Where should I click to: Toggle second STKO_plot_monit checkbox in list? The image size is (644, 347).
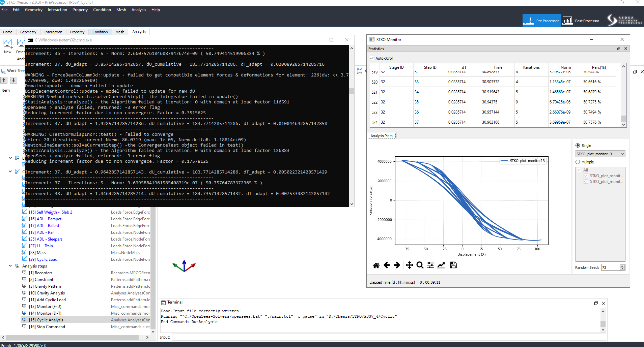point(586,182)
